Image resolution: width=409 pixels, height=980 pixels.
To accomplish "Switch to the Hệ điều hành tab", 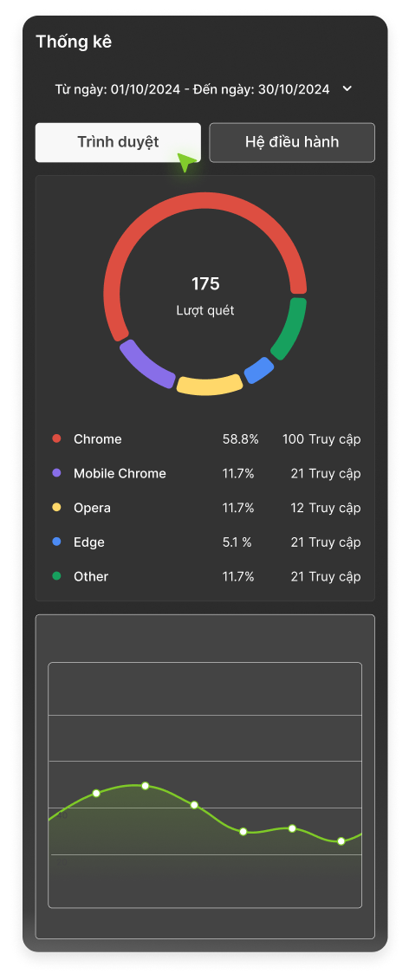I will [x=292, y=142].
